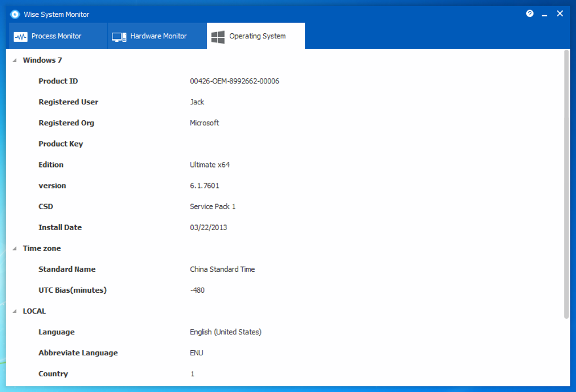This screenshot has width=576, height=392.
Task: Click the Hardware Monitor computer icon
Action: click(x=119, y=37)
